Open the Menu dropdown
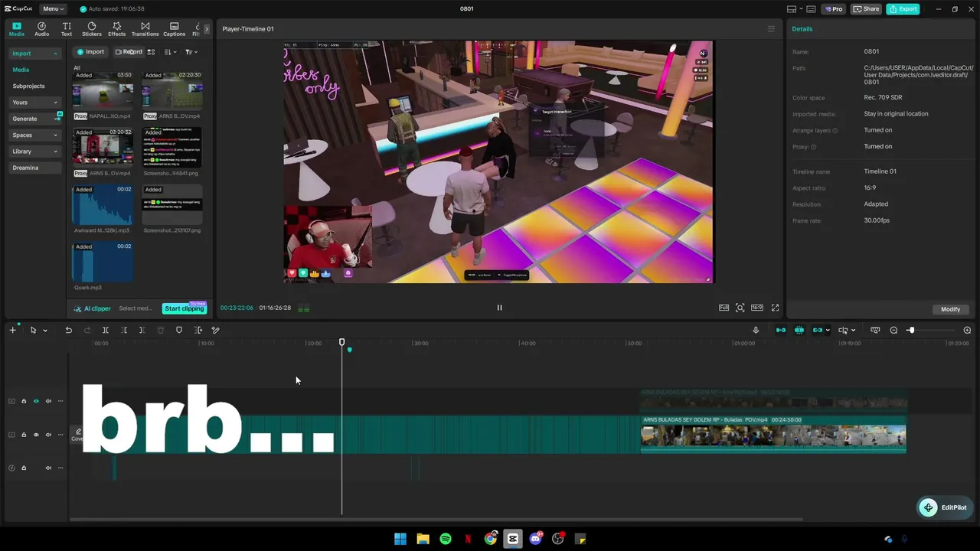The width and height of the screenshot is (980, 551). 53,9
